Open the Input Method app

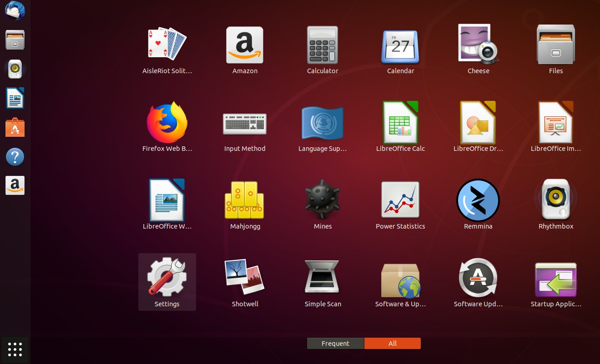click(245, 127)
